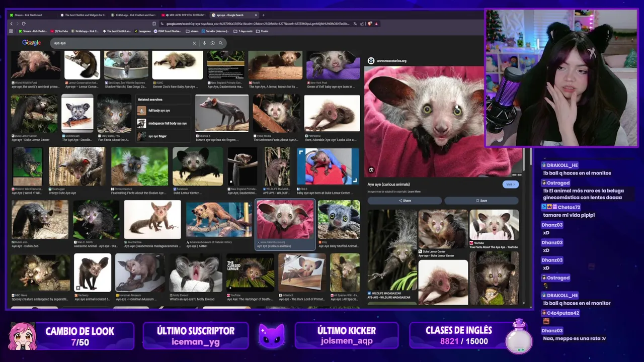Open The best ChatBot bookmark
The width and height of the screenshot is (644, 362).
click(117, 31)
